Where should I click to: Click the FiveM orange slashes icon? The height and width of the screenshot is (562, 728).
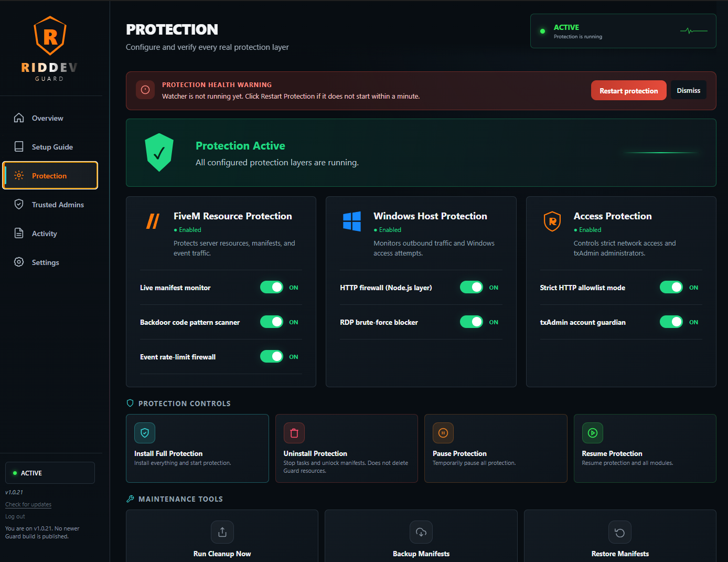tap(153, 221)
